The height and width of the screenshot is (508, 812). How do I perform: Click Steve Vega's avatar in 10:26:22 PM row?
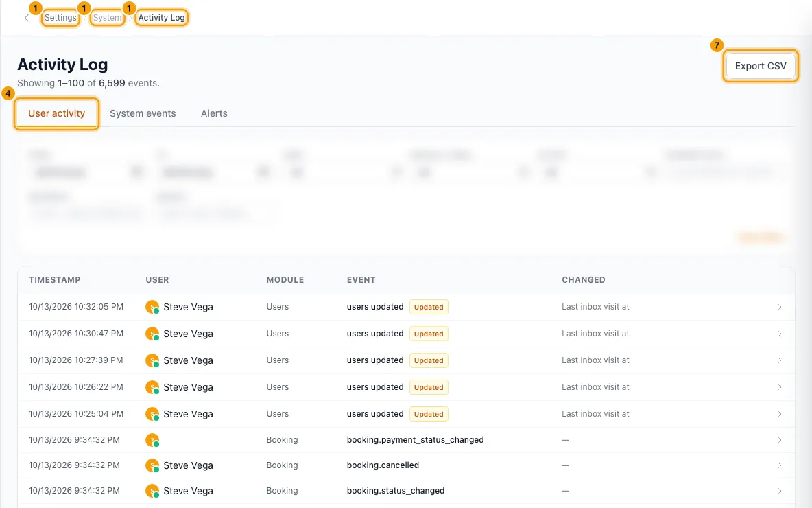click(152, 387)
